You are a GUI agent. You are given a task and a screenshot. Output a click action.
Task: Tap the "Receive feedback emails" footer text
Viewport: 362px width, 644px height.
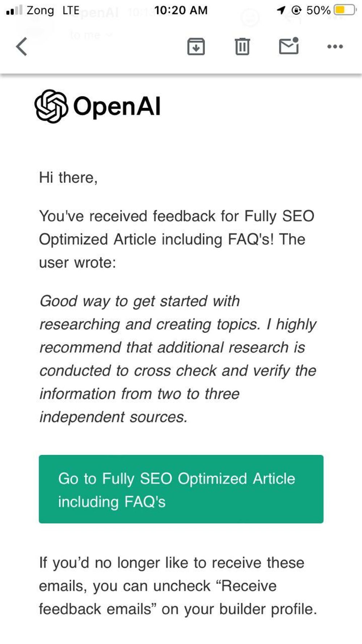tap(177, 586)
